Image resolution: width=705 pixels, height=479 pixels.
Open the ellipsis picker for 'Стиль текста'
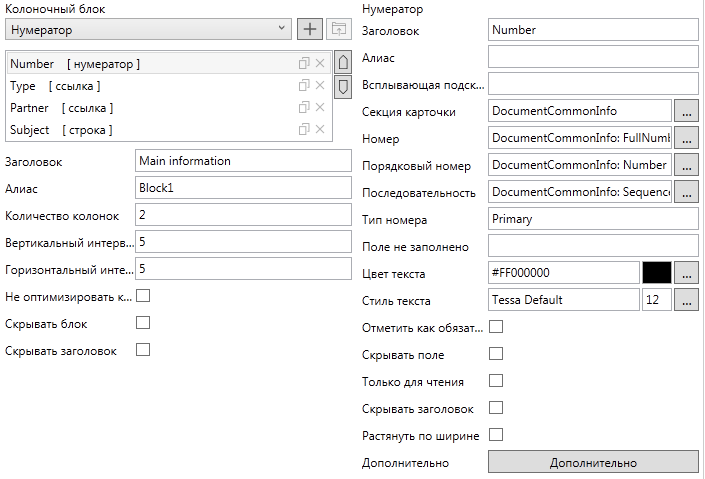686,299
